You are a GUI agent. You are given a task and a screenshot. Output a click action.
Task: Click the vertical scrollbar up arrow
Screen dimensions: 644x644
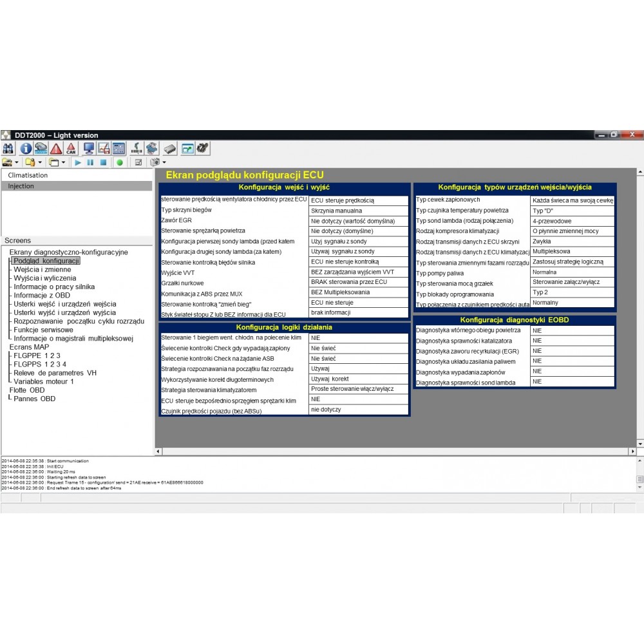[639, 173]
